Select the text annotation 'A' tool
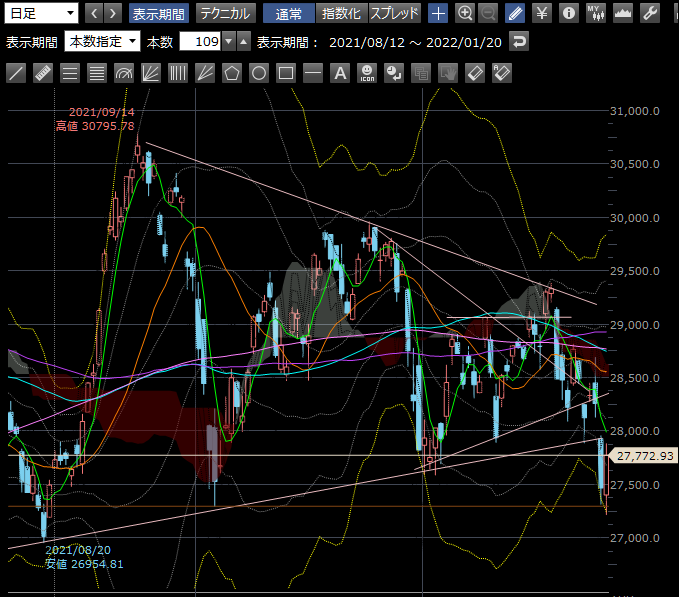The image size is (679, 597). click(x=340, y=73)
